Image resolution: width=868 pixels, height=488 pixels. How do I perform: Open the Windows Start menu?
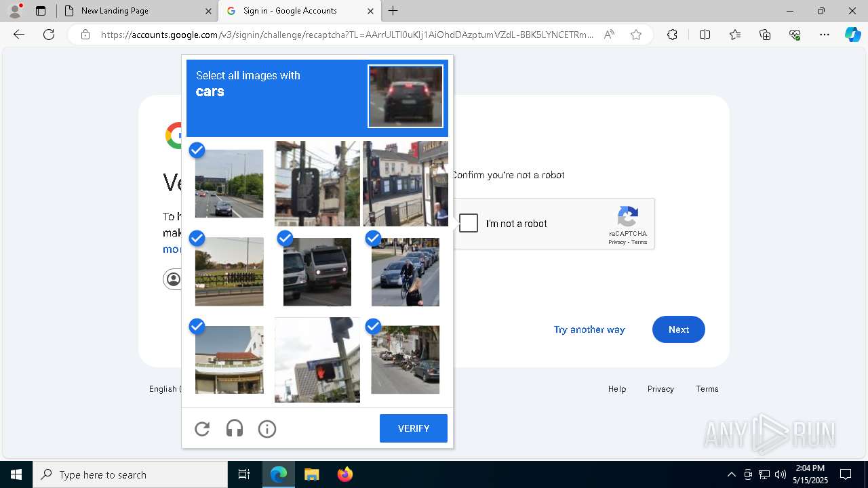pos(16,474)
